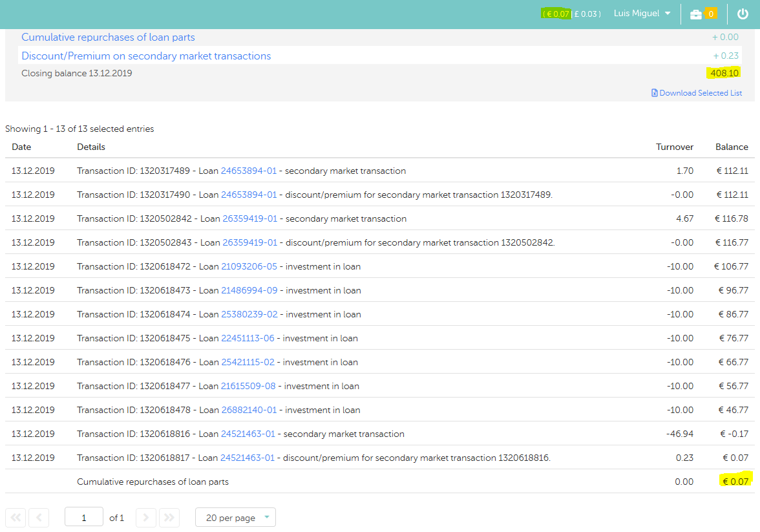The width and height of the screenshot is (760, 532).
Task: Go to last page arrow icon
Action: pyautogui.click(x=169, y=518)
